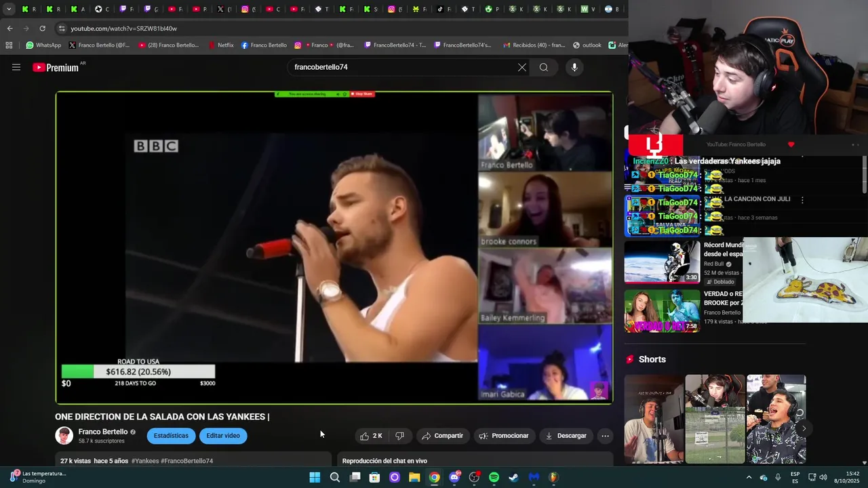Open Windows Start menu
This screenshot has width=868, height=488.
point(315,477)
